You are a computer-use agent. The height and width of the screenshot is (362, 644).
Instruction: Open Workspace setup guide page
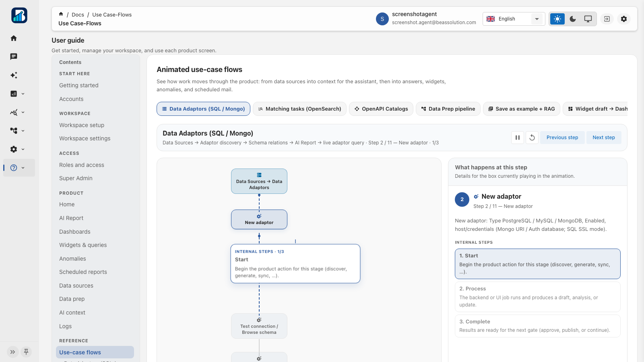tap(82, 125)
